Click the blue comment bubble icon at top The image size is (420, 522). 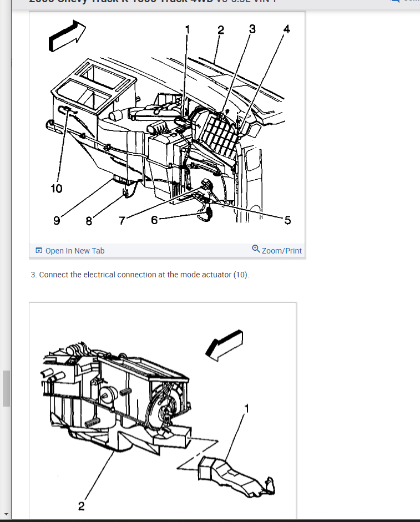(394, 1)
